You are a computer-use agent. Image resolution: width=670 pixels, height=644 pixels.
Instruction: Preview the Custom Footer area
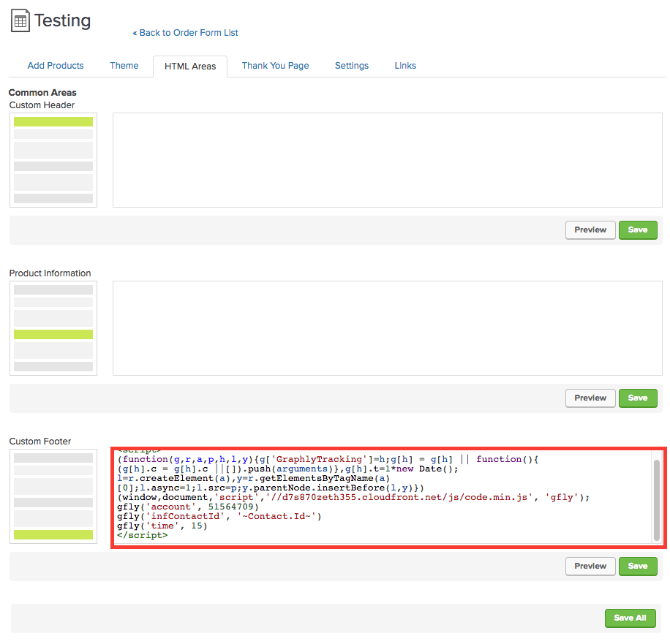click(x=590, y=566)
